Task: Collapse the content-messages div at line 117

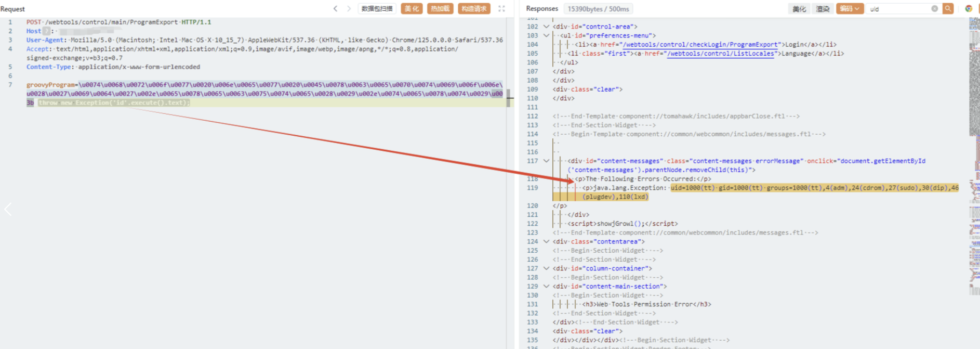Action: [x=546, y=161]
